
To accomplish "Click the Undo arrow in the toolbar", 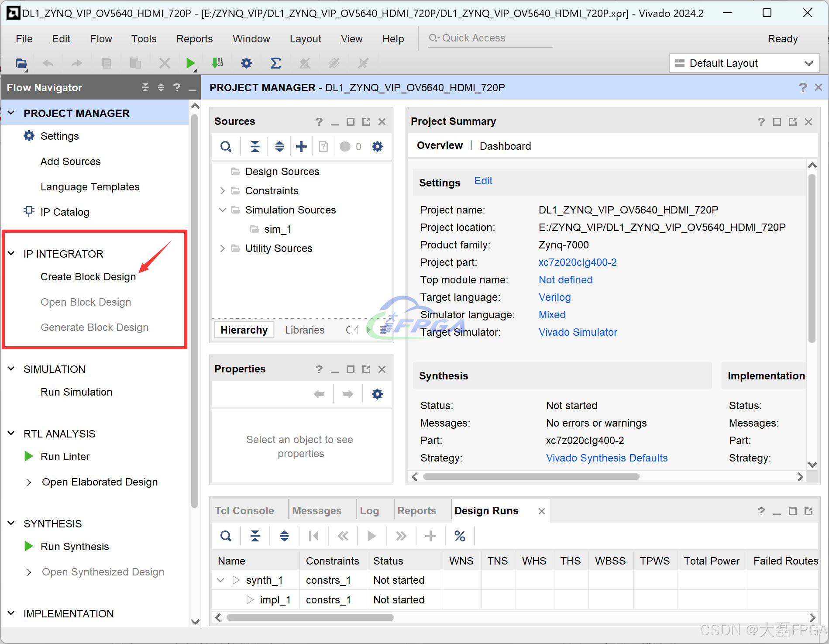I will click(x=48, y=63).
